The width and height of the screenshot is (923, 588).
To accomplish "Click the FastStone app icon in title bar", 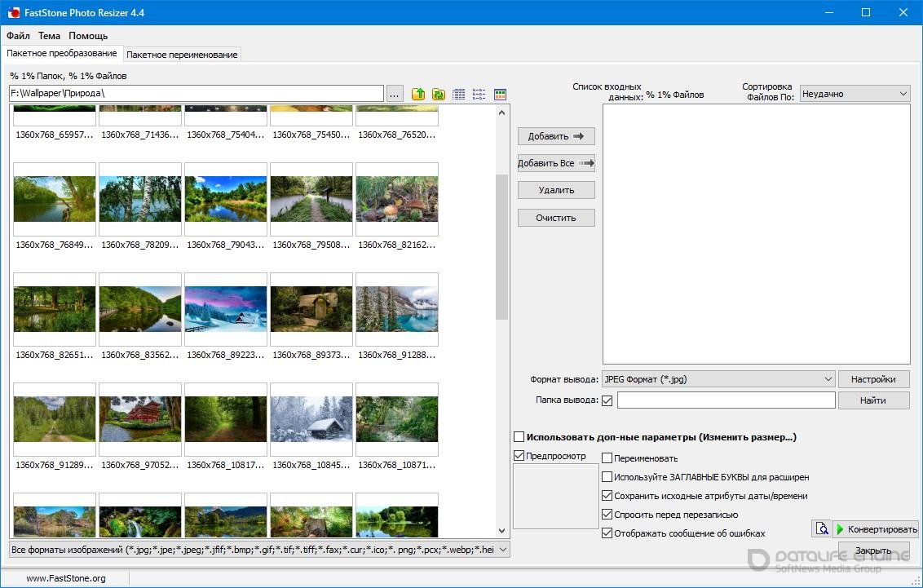I will [x=12, y=13].
